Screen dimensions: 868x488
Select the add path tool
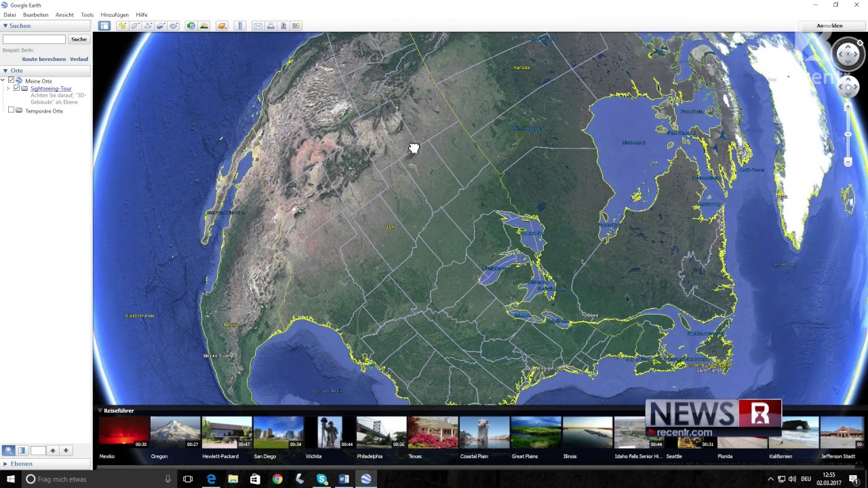click(148, 26)
